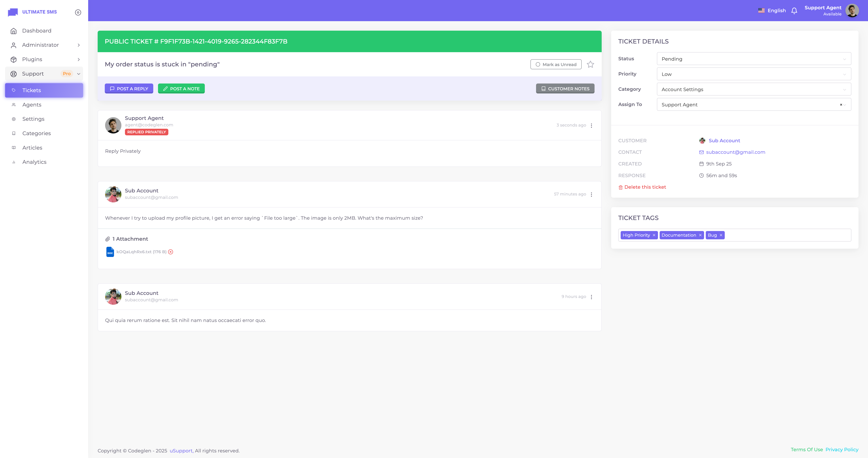Clear the Assign To Support Agent selection

tap(841, 105)
